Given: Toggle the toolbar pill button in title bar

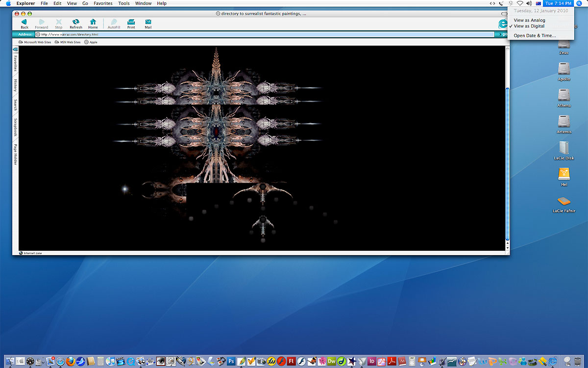Looking at the screenshot, I should [504, 14].
